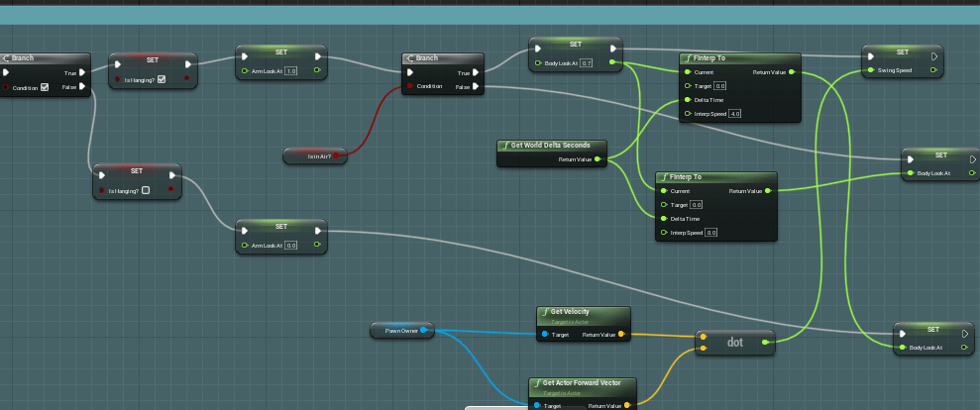Viewport: 980px width, 410px height.
Task: Click Get World Delta Seconds return pin
Action: [598, 158]
